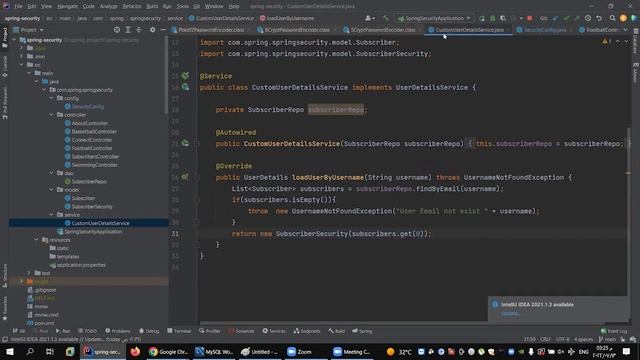This screenshot has height=360, width=640.
Task: Switch to SCryptPasswordEncoder.class tab
Action: coord(382,30)
